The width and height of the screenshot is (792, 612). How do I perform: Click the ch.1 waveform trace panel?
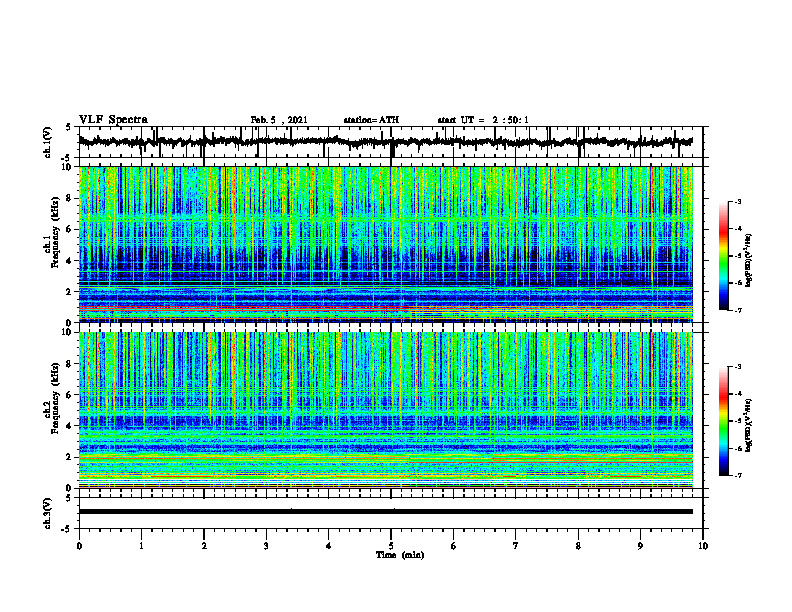click(391, 142)
